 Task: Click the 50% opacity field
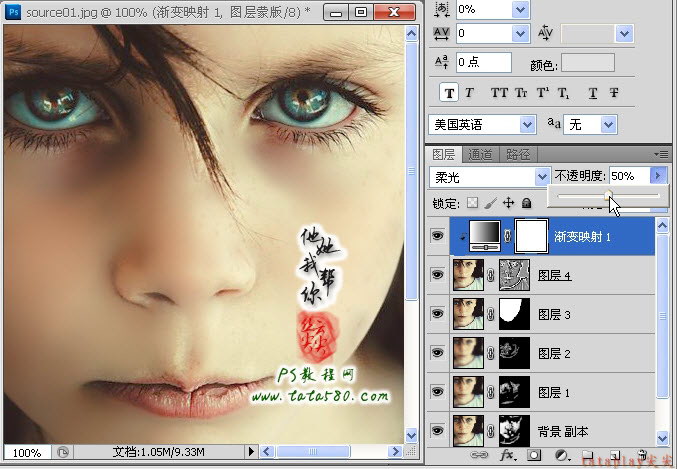[629, 176]
